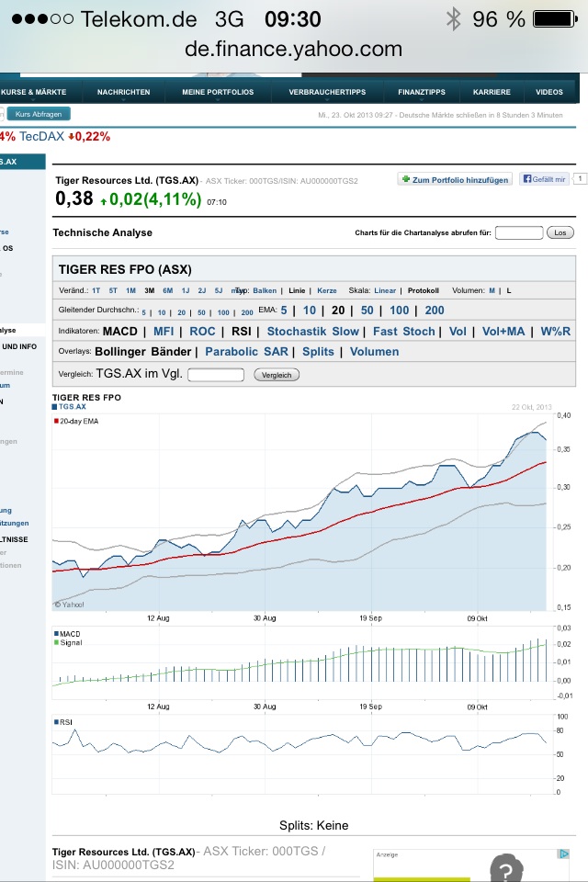
Task: Click the RSI label marker in the lower panel
Action: pos(57,722)
